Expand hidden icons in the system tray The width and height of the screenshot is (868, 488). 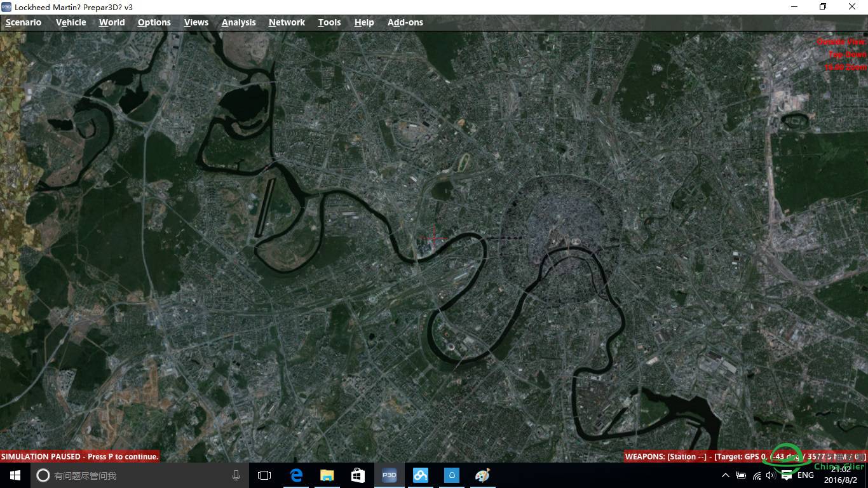(x=725, y=475)
